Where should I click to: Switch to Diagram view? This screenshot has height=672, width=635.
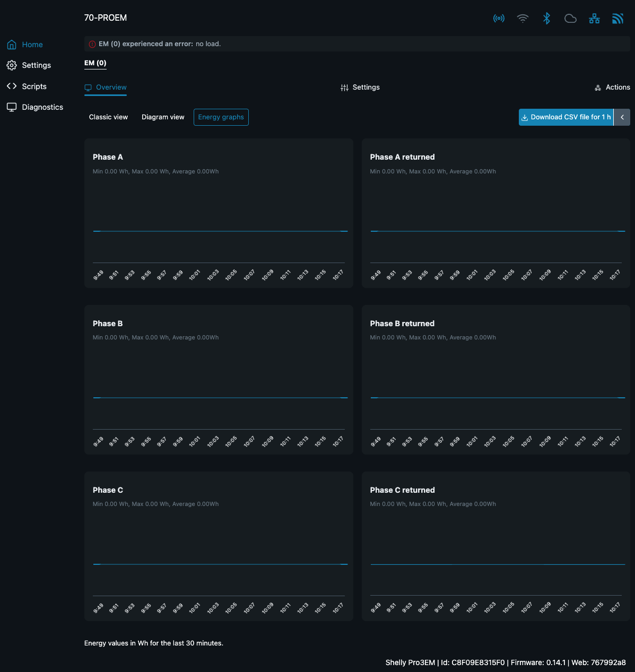coord(163,117)
